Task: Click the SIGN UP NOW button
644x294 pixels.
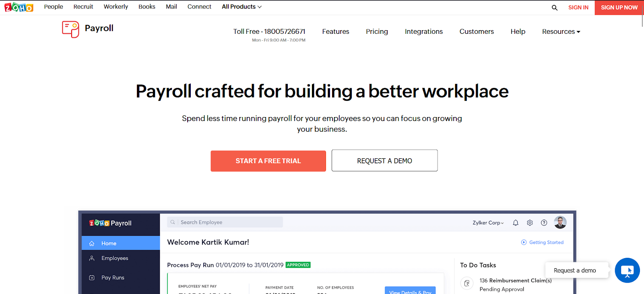Action: tap(619, 8)
